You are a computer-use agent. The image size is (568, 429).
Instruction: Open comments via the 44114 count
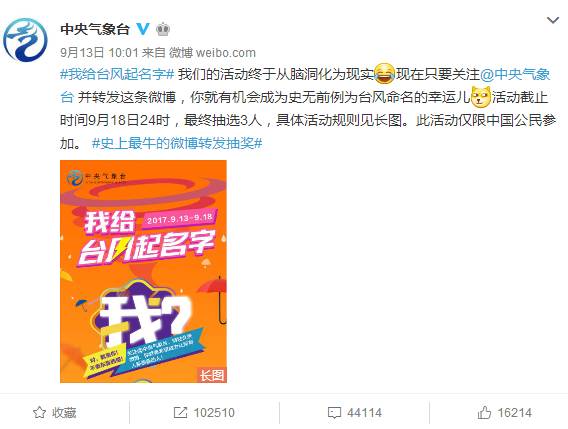click(364, 413)
